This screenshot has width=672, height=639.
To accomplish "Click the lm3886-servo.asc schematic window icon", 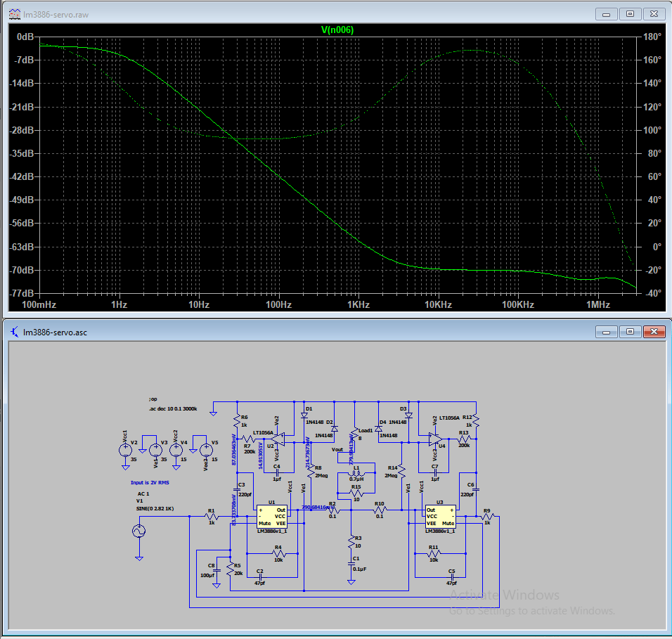I will [15, 332].
